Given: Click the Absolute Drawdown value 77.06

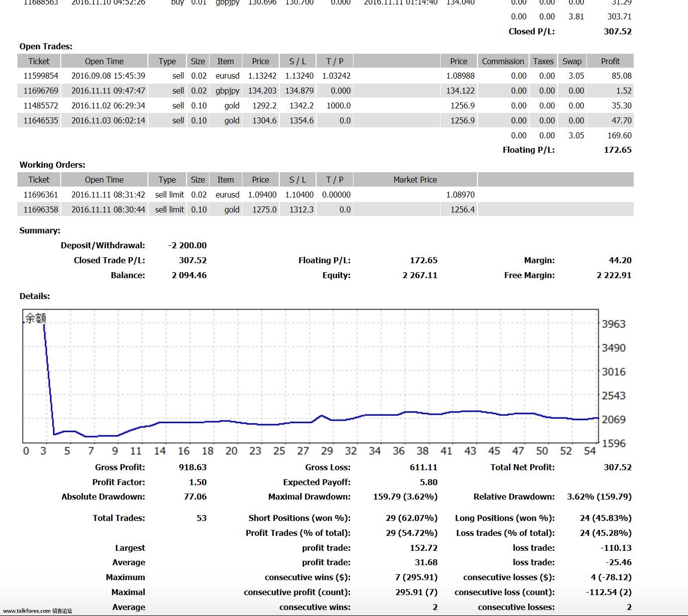Looking at the screenshot, I should (x=195, y=497).
